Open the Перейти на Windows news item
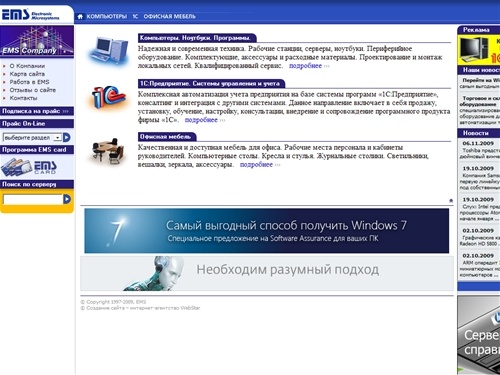The width and height of the screenshot is (500, 375). pyautogui.click(x=480, y=83)
